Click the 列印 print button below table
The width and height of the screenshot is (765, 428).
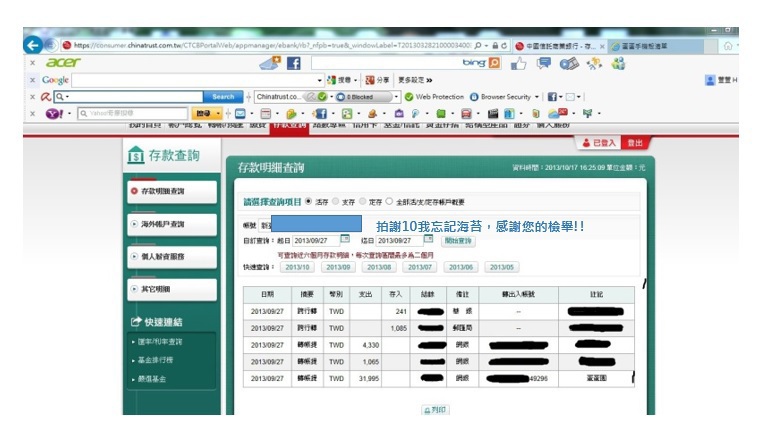435,410
